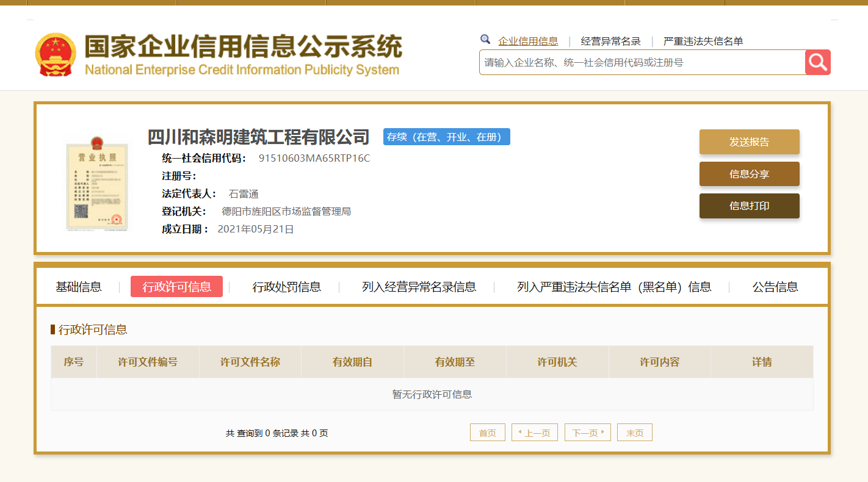The width and height of the screenshot is (868, 482).
Task: Open the 列入经营异常名录信息 tab
Action: (x=419, y=287)
